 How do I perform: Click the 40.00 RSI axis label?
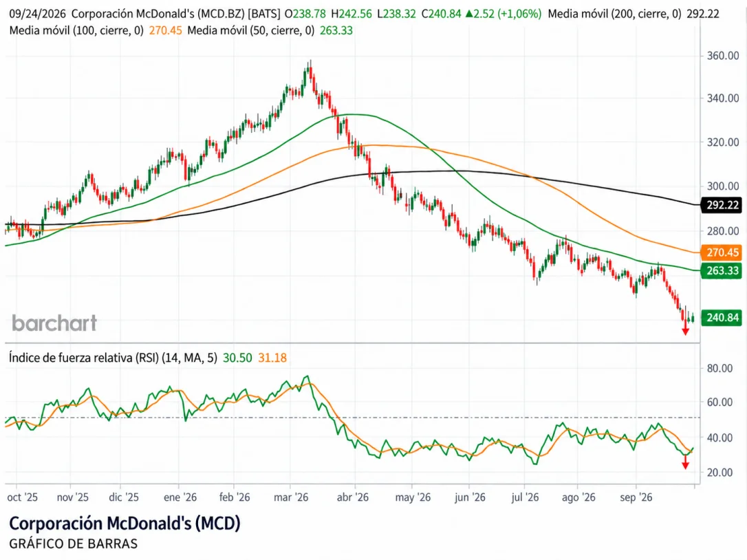tap(719, 438)
